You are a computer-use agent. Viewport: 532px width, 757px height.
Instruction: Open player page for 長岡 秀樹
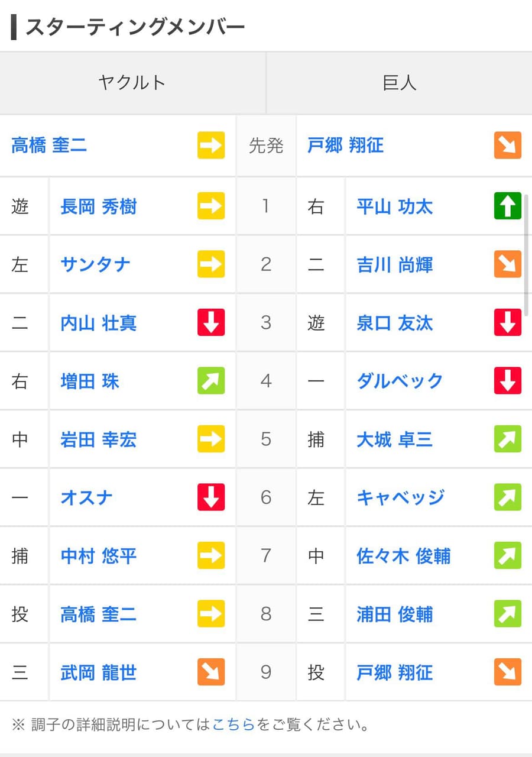click(99, 206)
